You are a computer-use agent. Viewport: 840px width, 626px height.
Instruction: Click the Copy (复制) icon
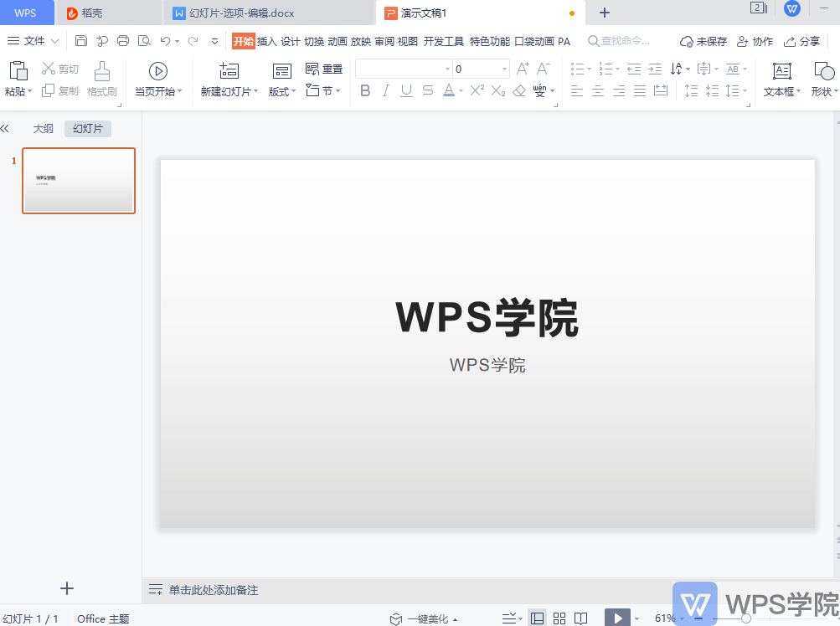tap(49, 90)
